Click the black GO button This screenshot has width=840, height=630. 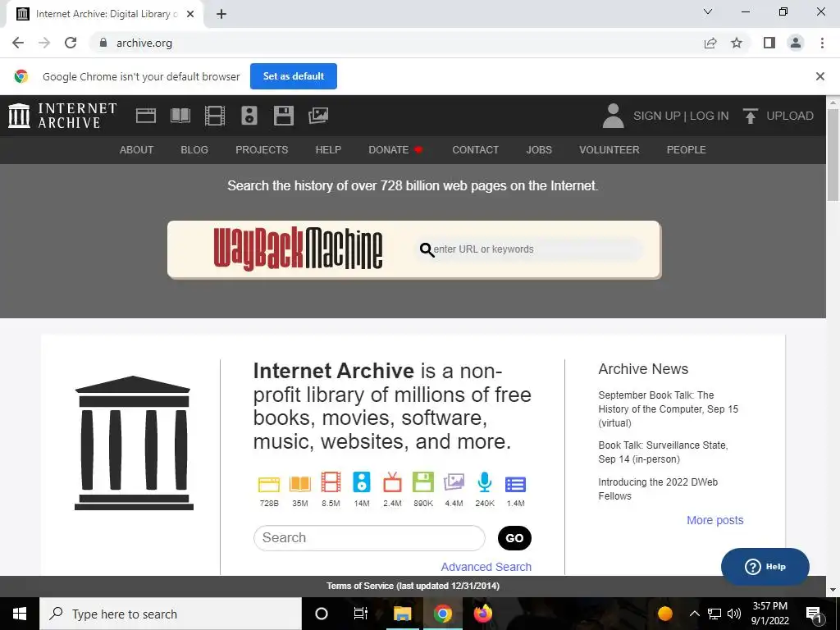(514, 538)
